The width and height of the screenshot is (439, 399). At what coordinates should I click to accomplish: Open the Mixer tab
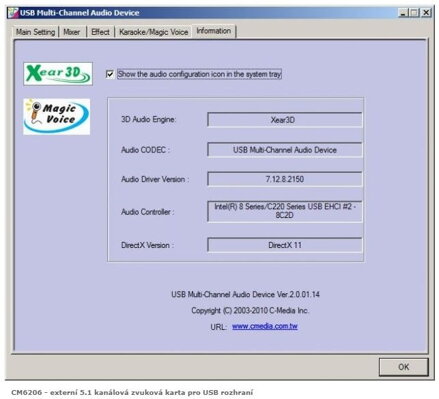point(72,32)
